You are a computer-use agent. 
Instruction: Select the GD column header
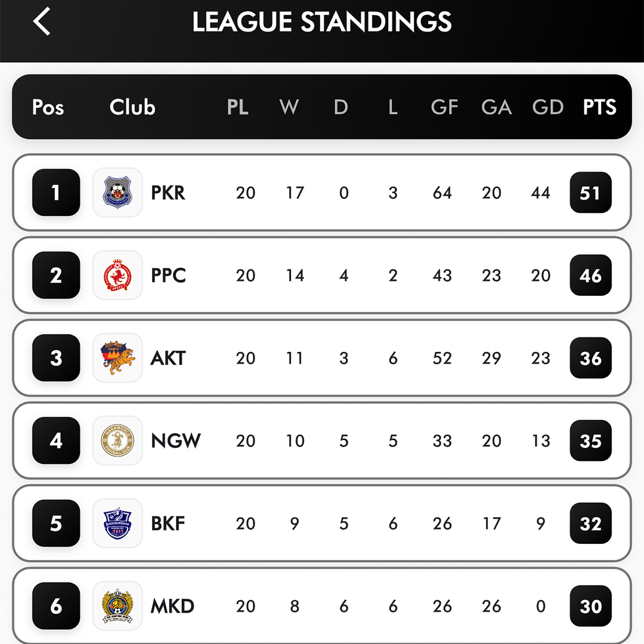[x=548, y=107]
